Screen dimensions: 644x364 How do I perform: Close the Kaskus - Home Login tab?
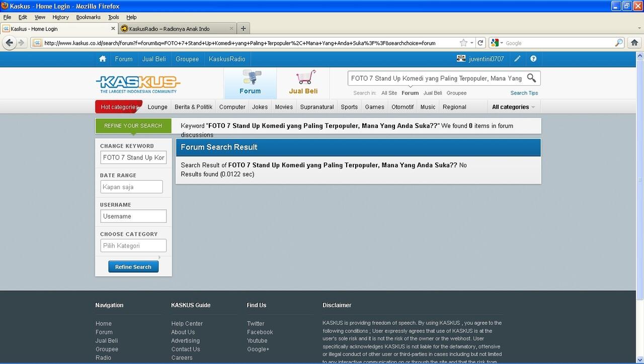pyautogui.click(x=113, y=29)
